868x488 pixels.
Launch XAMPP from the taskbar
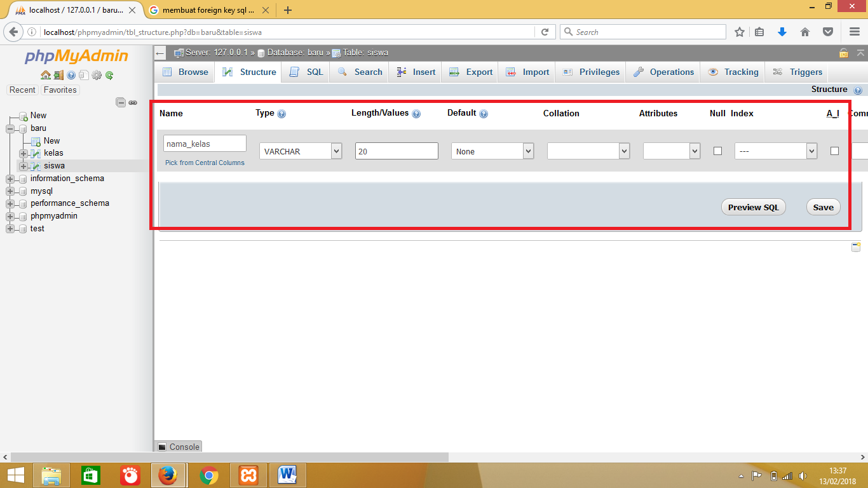[x=248, y=475]
